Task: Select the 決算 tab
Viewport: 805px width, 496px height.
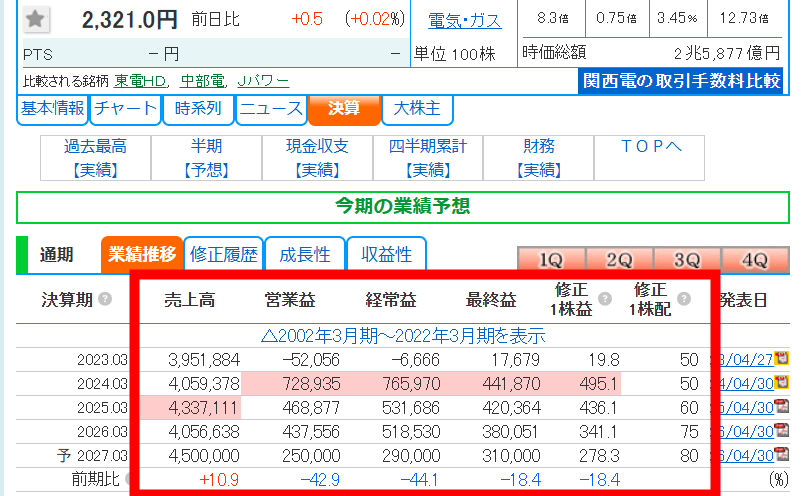Action: (344, 109)
